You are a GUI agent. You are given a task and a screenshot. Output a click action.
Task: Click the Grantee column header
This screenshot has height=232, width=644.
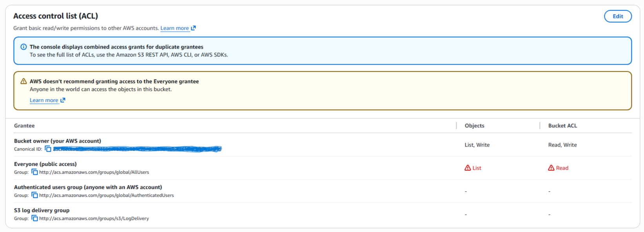24,126
